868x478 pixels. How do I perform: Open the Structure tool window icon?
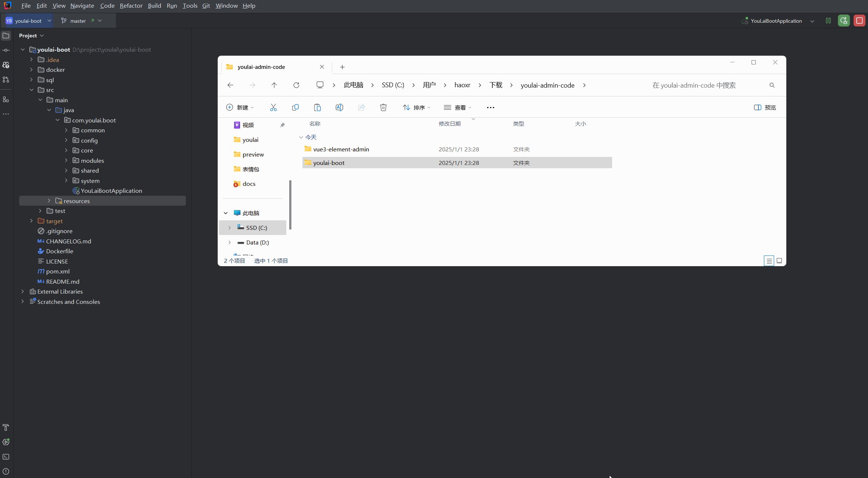6,99
